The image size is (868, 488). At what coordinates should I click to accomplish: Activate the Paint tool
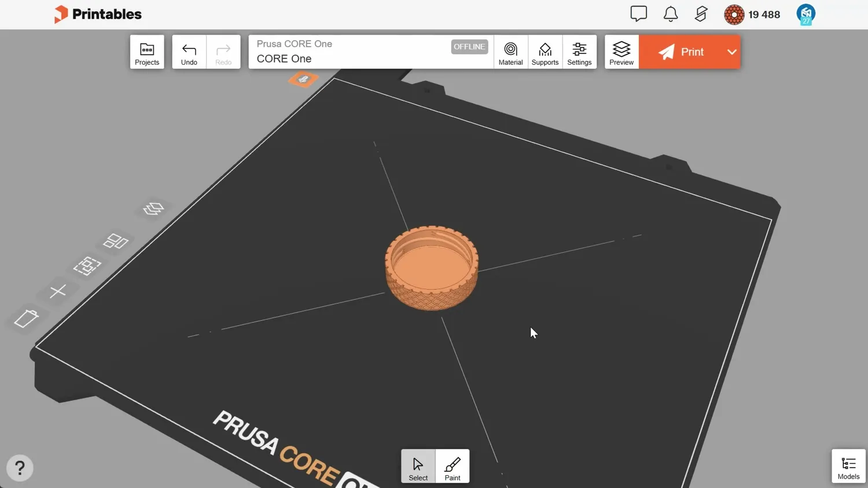(x=453, y=466)
